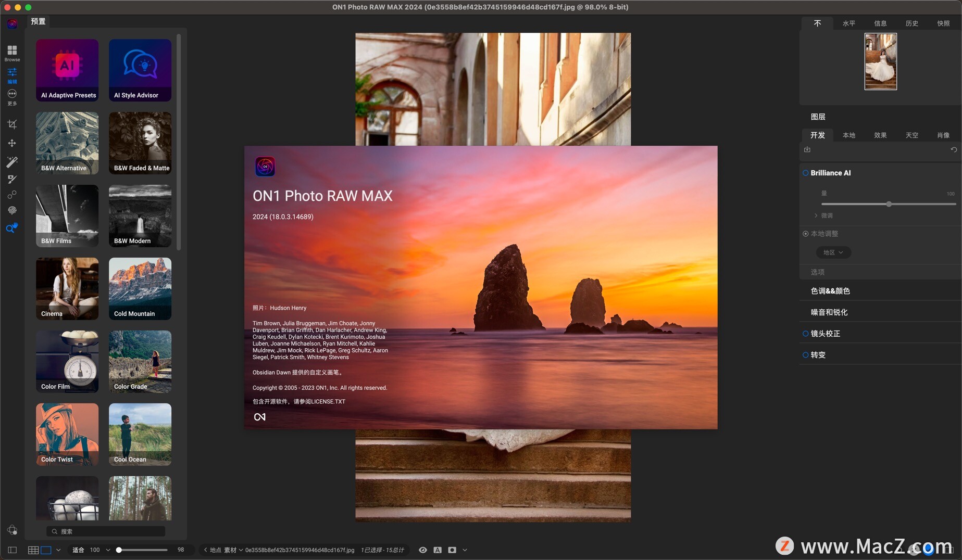The width and height of the screenshot is (962, 560).
Task: Toggle the 本地调整 radio button
Action: 805,234
